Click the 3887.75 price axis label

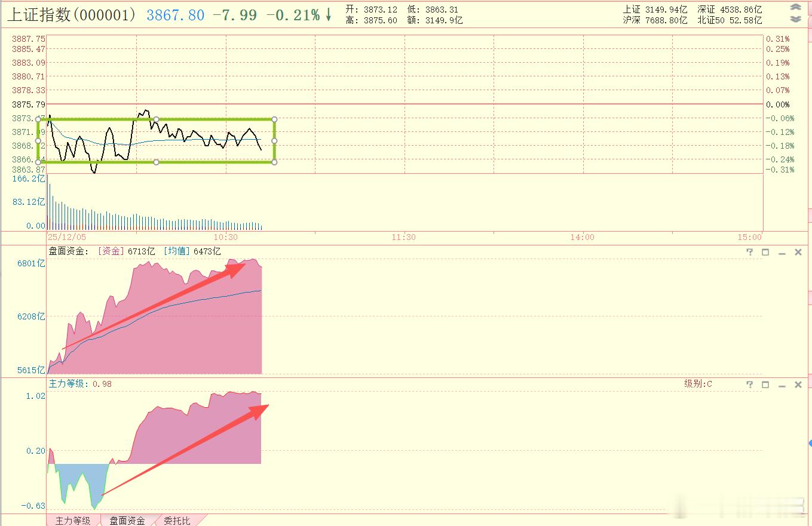click(29, 38)
